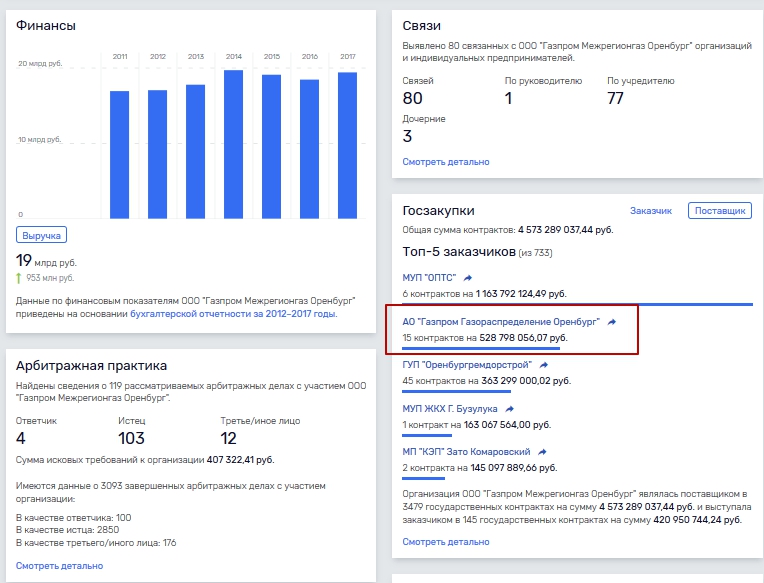Select the 2013 revenue bar in chart

pyautogui.click(x=195, y=151)
